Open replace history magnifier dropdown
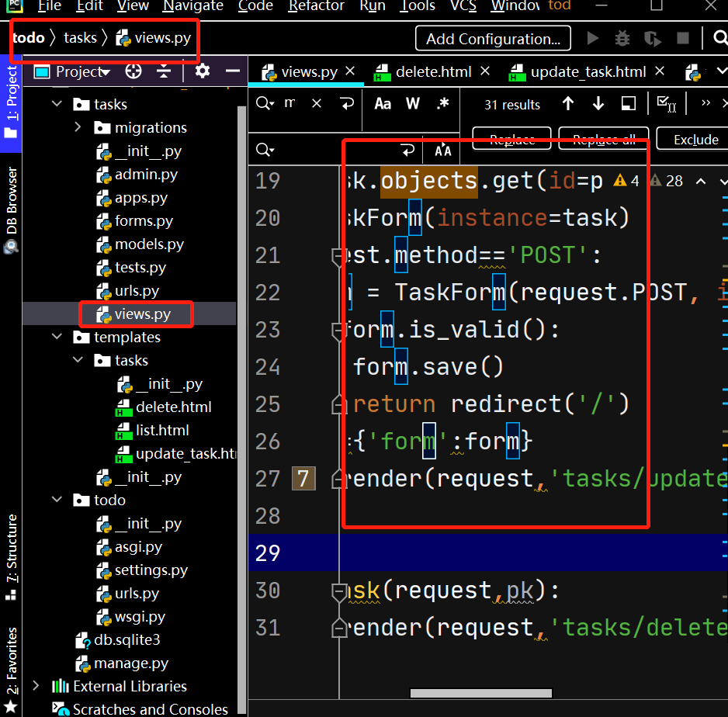Screen dimensions: 728x717 click(x=265, y=150)
